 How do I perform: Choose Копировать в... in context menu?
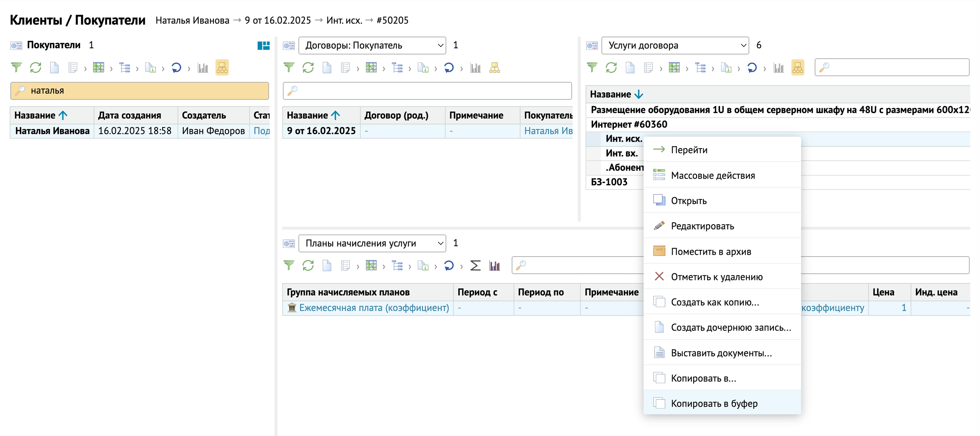click(722, 378)
